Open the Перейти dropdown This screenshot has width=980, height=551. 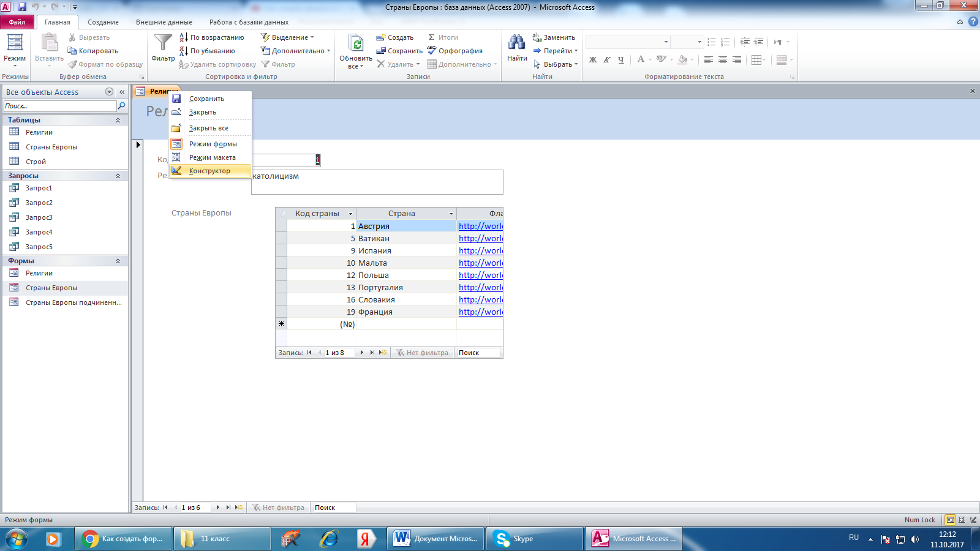point(556,51)
